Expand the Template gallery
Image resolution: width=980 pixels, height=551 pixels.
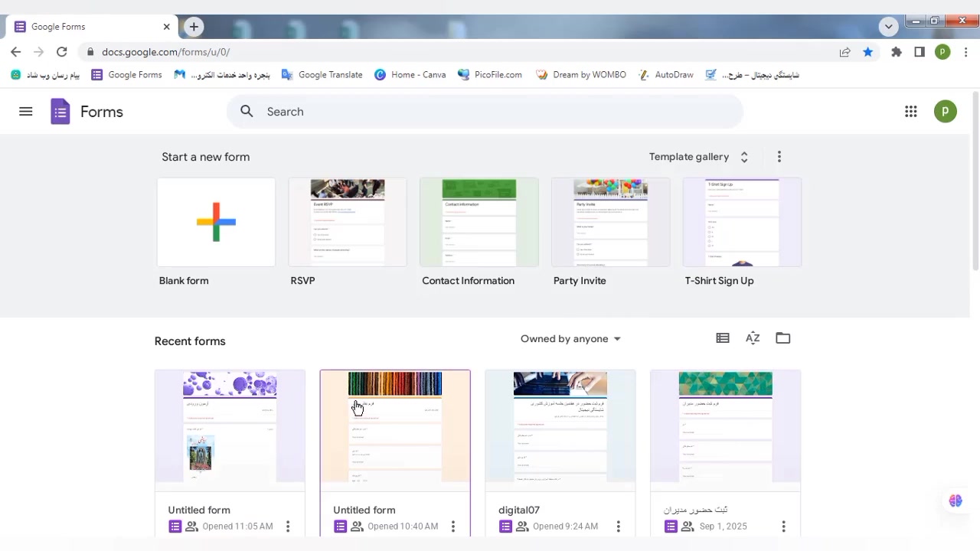(x=698, y=157)
